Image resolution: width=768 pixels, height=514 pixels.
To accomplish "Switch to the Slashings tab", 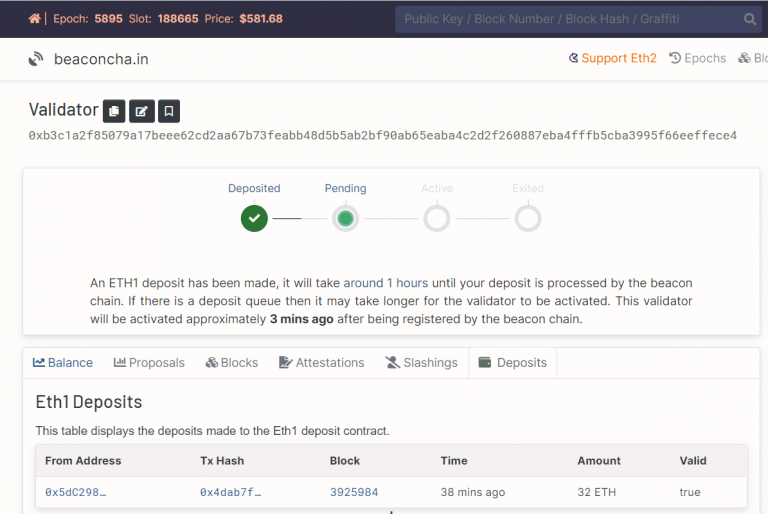I will pos(421,363).
